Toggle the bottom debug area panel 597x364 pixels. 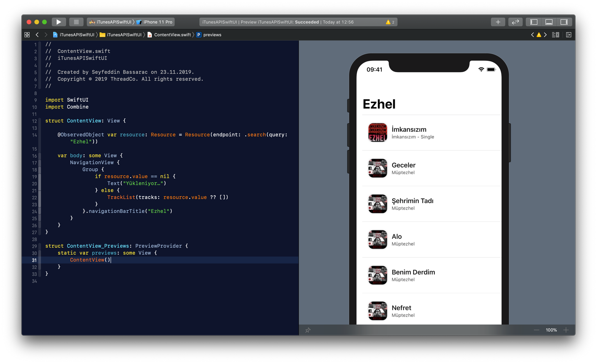point(549,22)
